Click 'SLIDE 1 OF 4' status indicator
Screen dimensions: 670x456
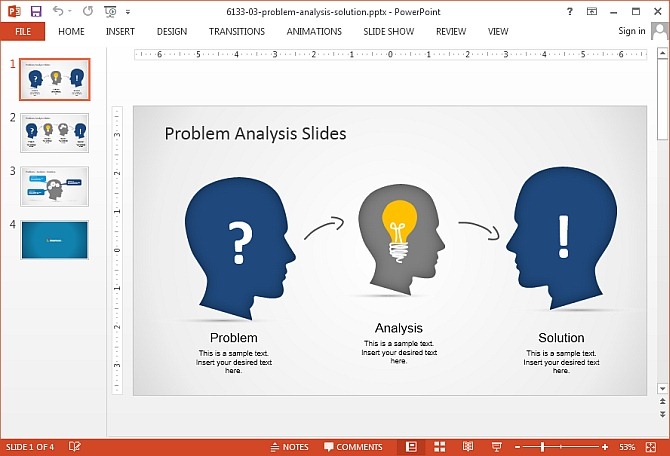(30, 447)
